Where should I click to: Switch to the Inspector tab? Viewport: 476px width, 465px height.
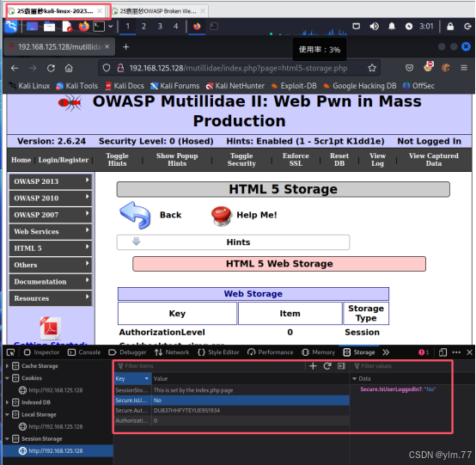[x=41, y=352]
